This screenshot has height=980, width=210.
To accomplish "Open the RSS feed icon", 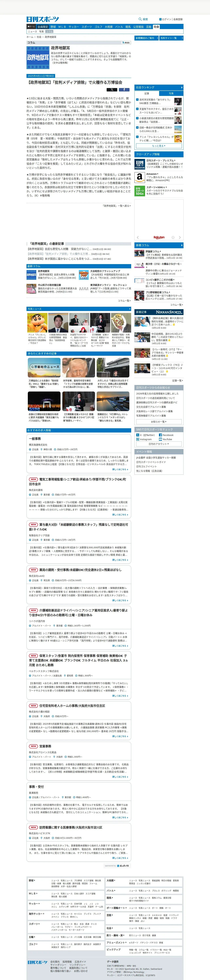I will click(126, 43).
